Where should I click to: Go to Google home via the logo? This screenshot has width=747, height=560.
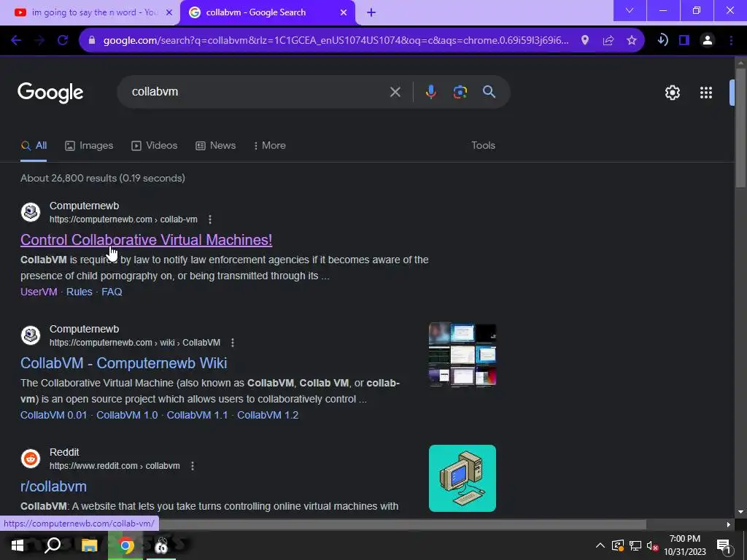(50, 93)
